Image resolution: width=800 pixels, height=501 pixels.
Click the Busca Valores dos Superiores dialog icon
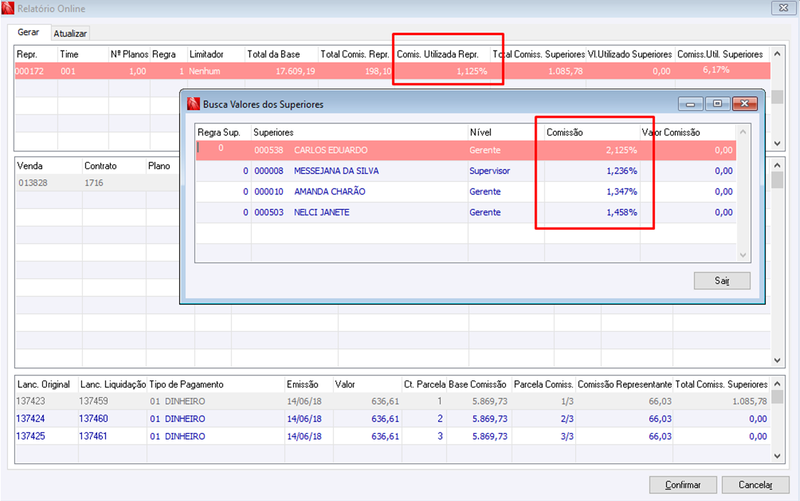(193, 104)
